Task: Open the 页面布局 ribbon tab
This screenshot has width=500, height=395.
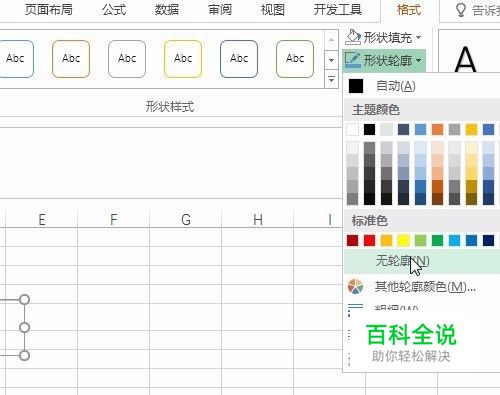Action: click(49, 10)
